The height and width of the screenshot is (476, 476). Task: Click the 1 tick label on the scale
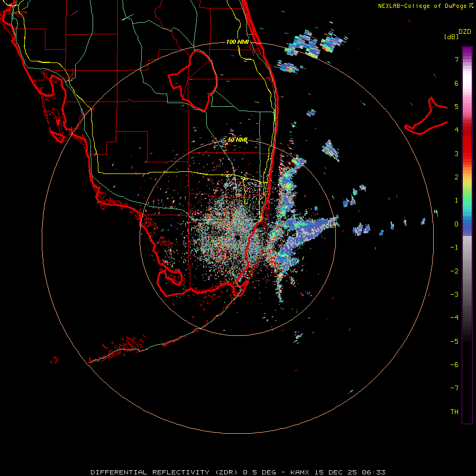(x=456, y=200)
